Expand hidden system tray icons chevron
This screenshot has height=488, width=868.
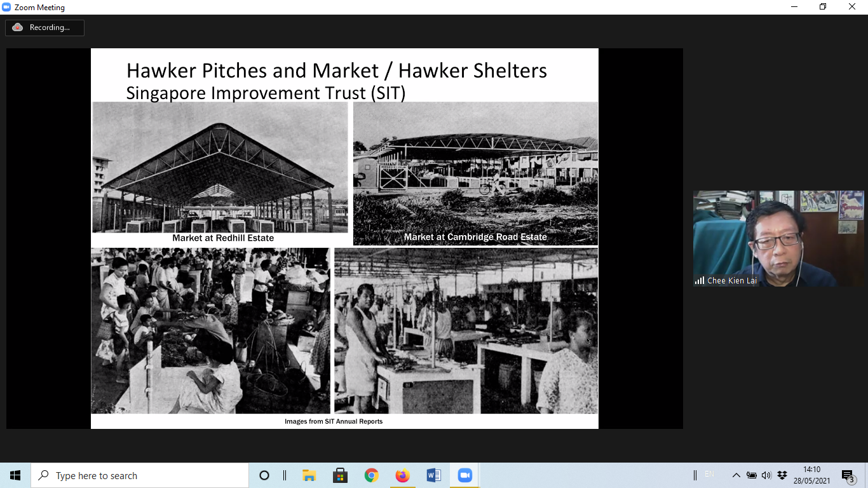pyautogui.click(x=736, y=475)
